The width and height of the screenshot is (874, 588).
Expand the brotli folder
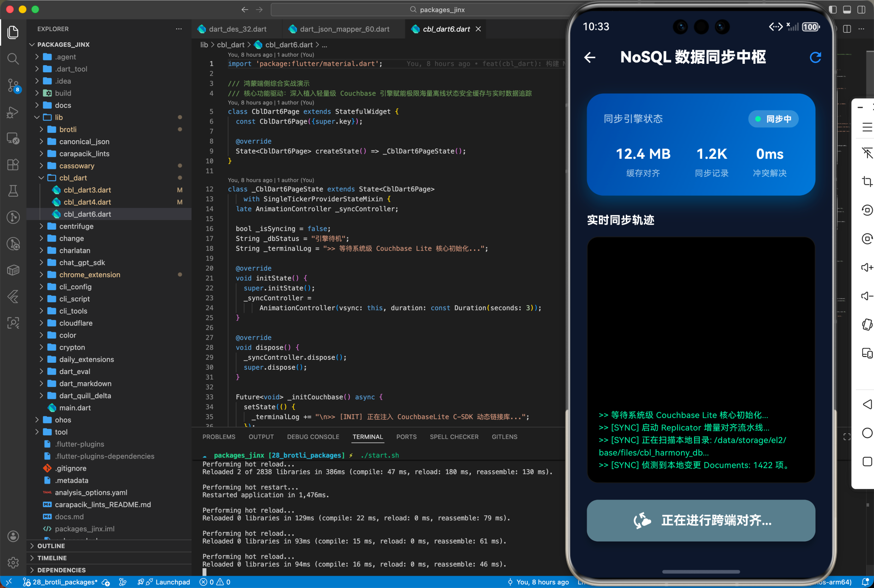coord(68,129)
